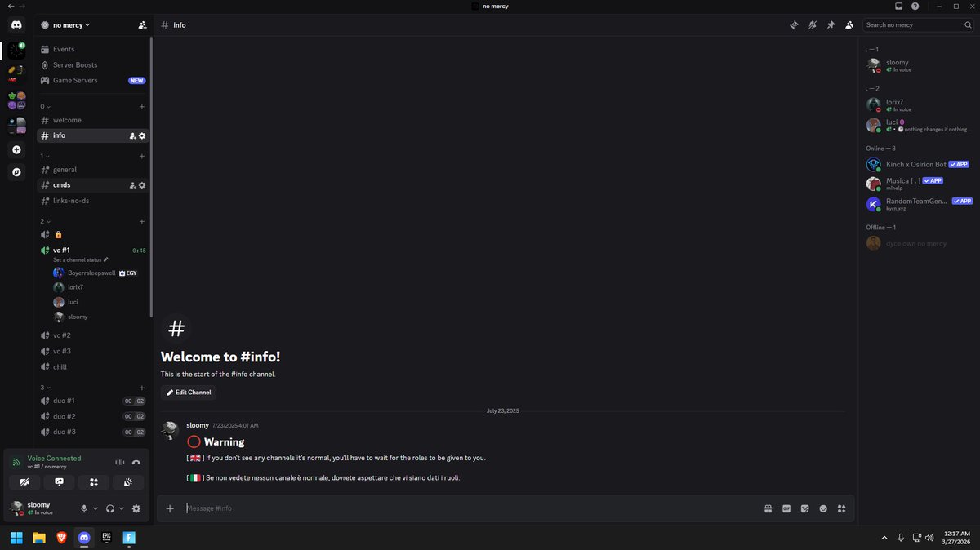Join vc #3 voice channel
The width and height of the screenshot is (980, 550).
coord(93,351)
